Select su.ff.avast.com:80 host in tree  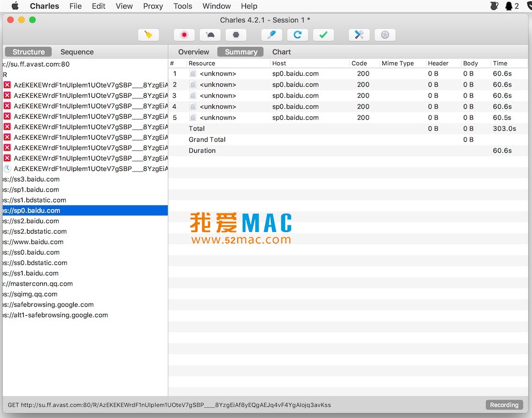point(36,64)
